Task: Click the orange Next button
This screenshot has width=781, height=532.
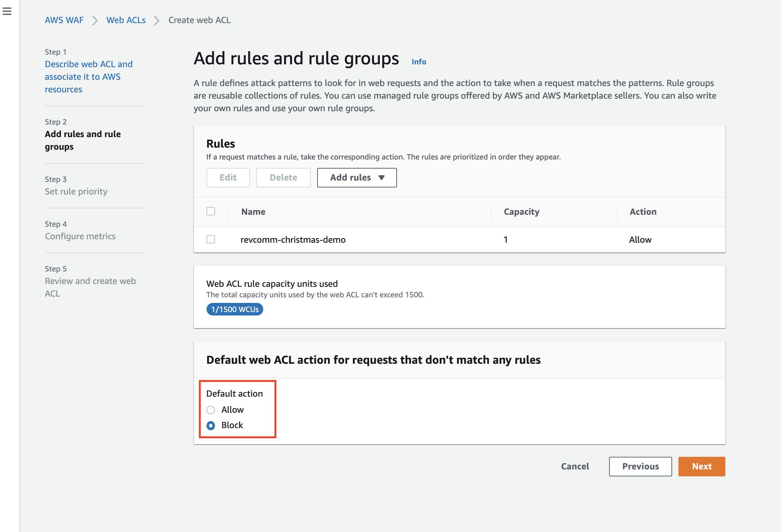Action: [x=702, y=467]
